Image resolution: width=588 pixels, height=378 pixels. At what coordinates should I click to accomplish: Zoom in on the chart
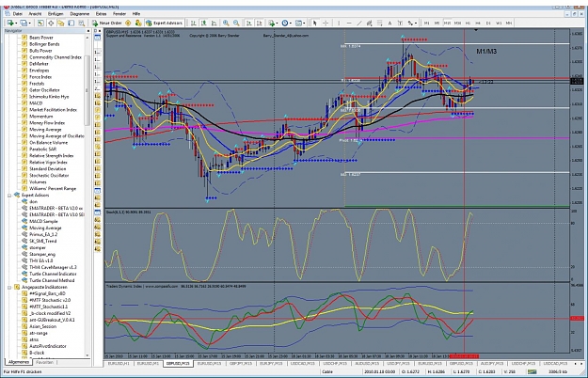226,23
